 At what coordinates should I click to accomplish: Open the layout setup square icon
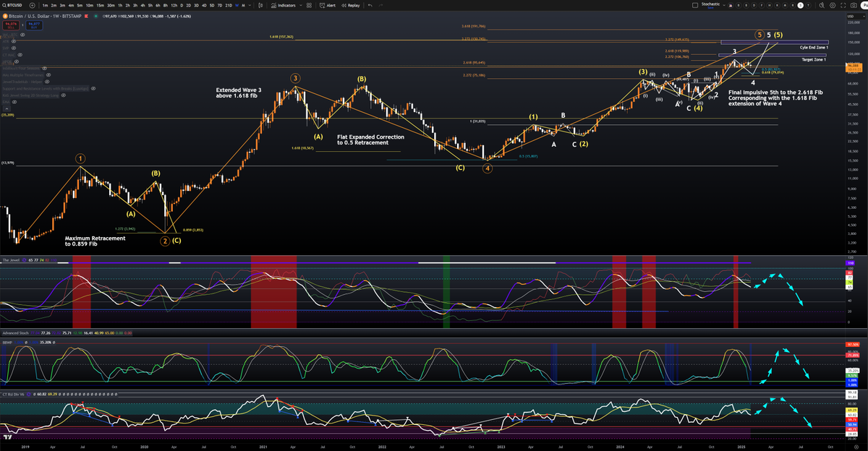695,5
